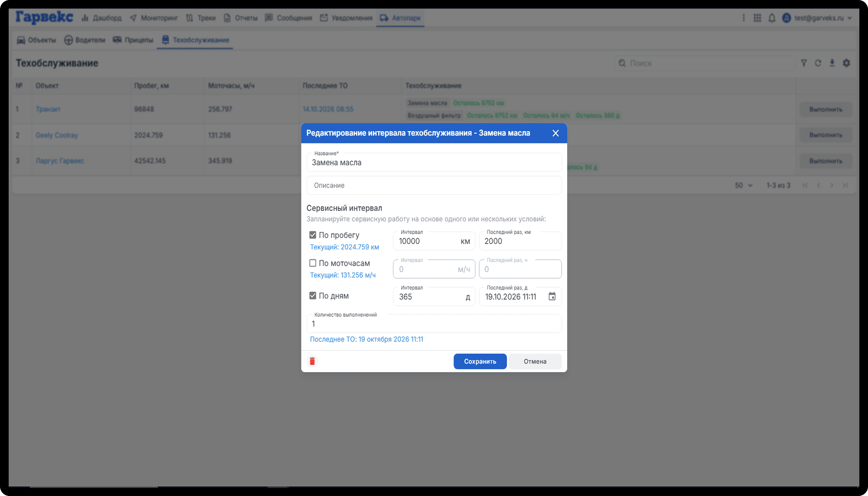Screen dimensions: 868x496
Task: Switch to the Прицепы tab
Action: tap(133, 40)
